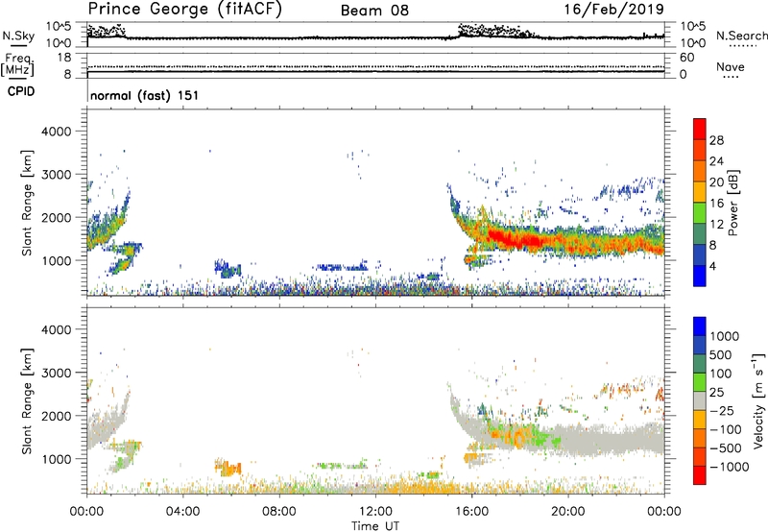Click the "20:00" time tick label
The width and height of the screenshot is (768, 532).
567,512
